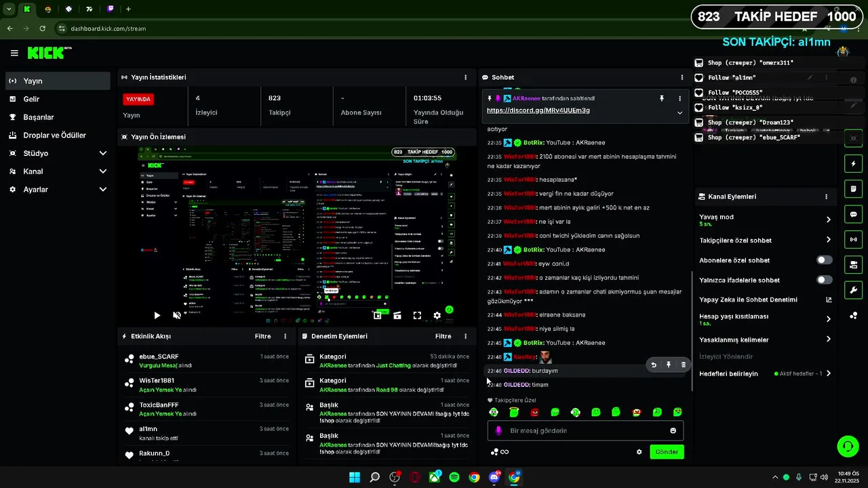The width and height of the screenshot is (868, 488).
Task: Open Spotify from the taskbar
Action: click(454, 477)
